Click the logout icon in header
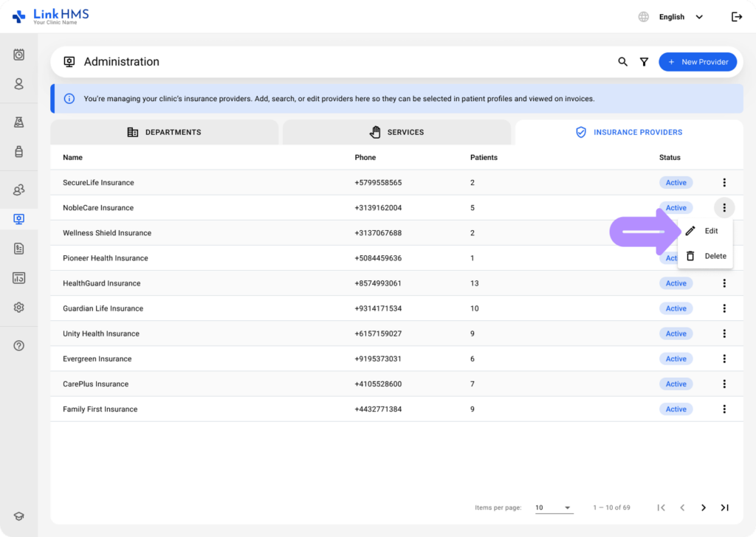Screen dimensions: 756x537 tap(737, 17)
